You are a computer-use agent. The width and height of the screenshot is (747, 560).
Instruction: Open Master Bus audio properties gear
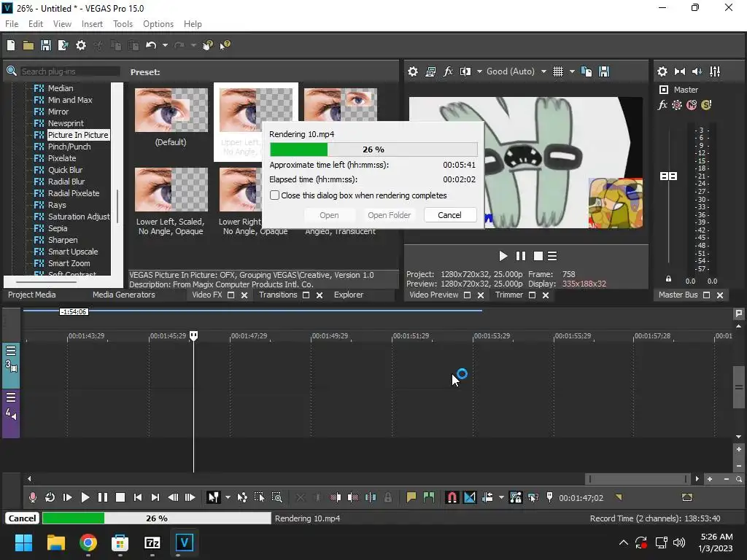tap(662, 71)
